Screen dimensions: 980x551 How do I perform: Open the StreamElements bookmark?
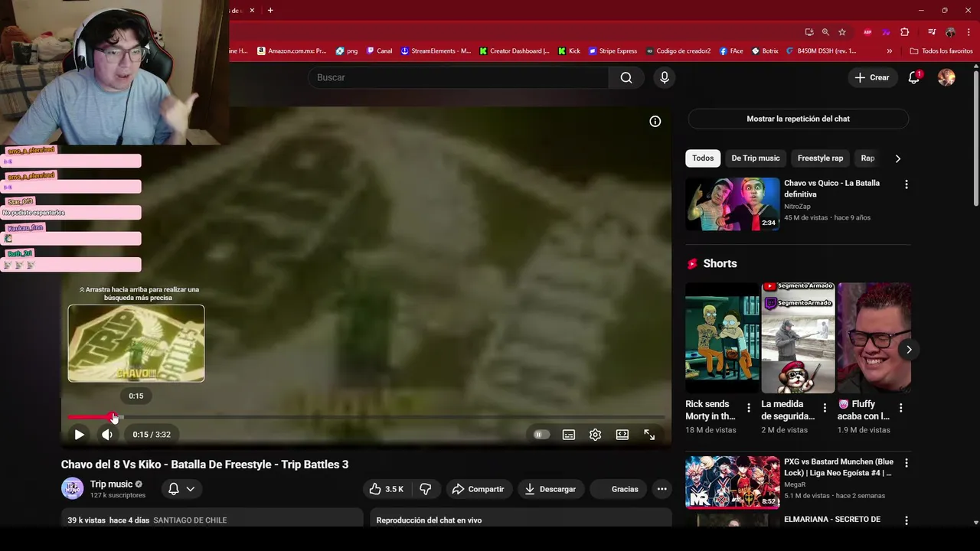(436, 51)
